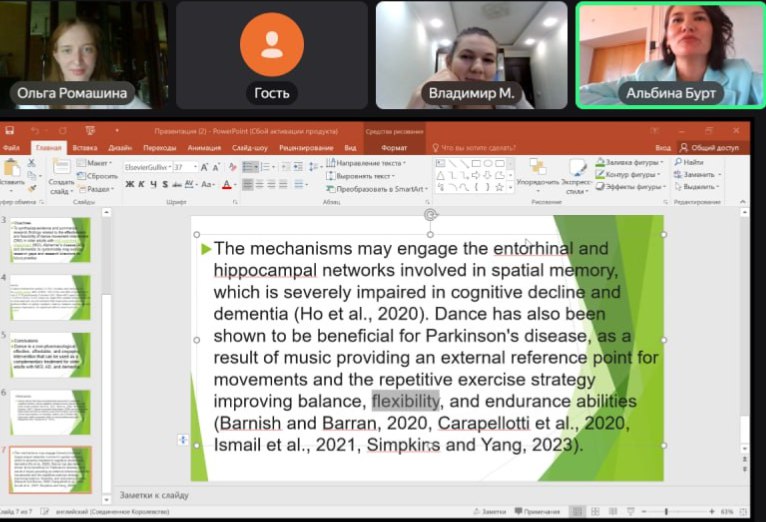The image size is (766, 522).
Task: Apply text shadow with the S icon
Action: pyautogui.click(x=165, y=184)
